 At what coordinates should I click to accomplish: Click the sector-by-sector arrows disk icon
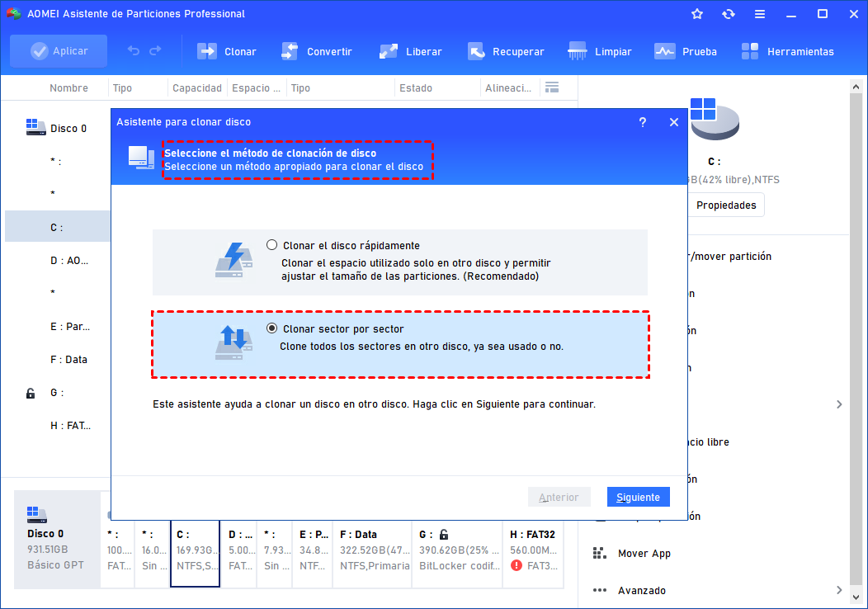coord(234,342)
